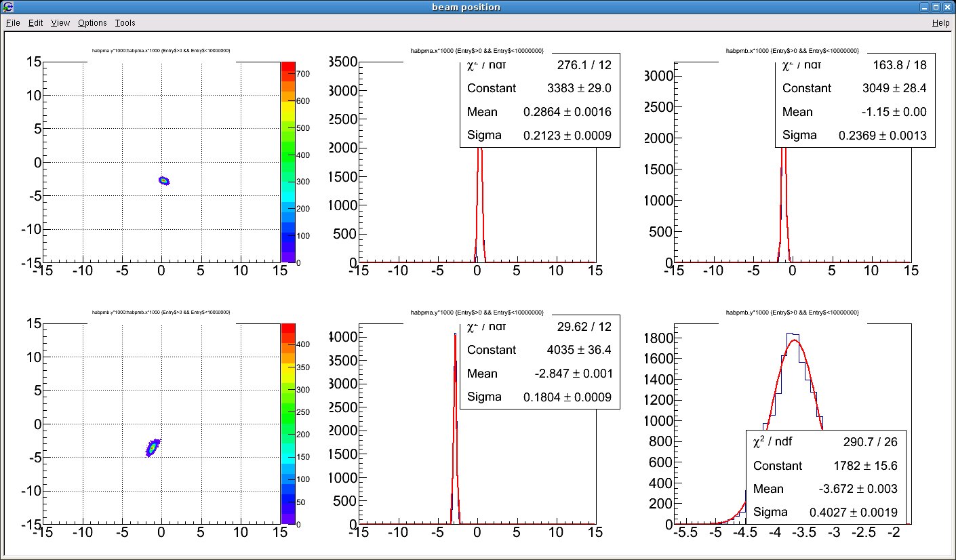The image size is (956, 560).
Task: Open the Tools menu
Action: [x=125, y=23]
